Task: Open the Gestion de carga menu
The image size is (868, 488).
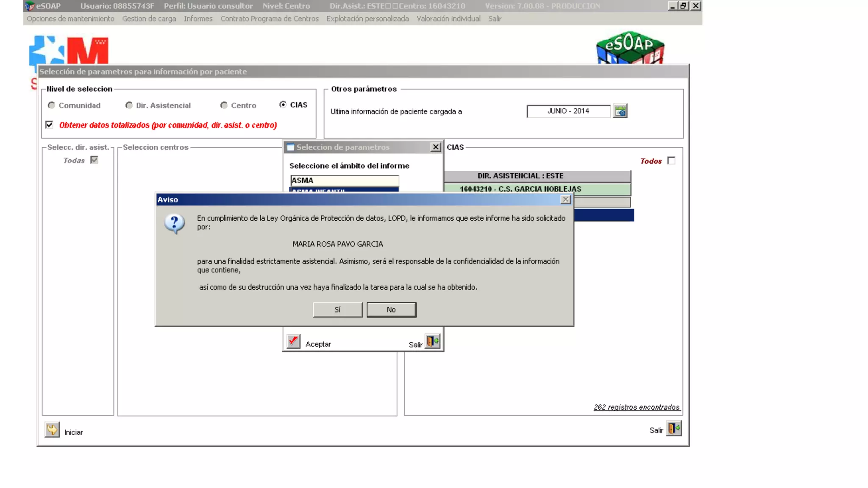Action: [x=149, y=19]
